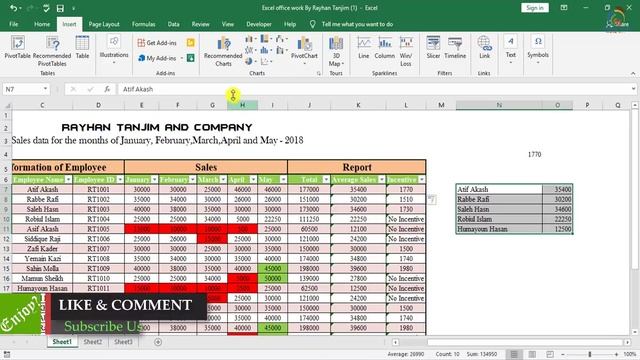Open My Add-ins

pos(160,58)
